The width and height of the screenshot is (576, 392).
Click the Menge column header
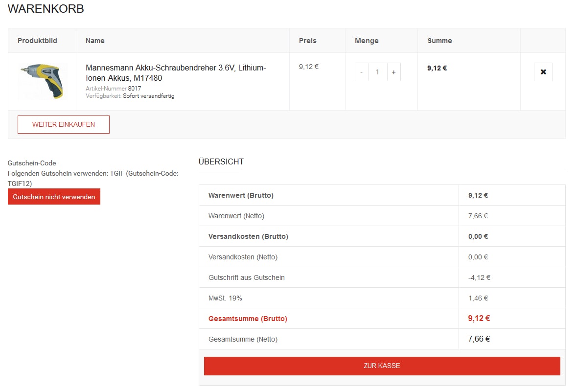(x=367, y=41)
